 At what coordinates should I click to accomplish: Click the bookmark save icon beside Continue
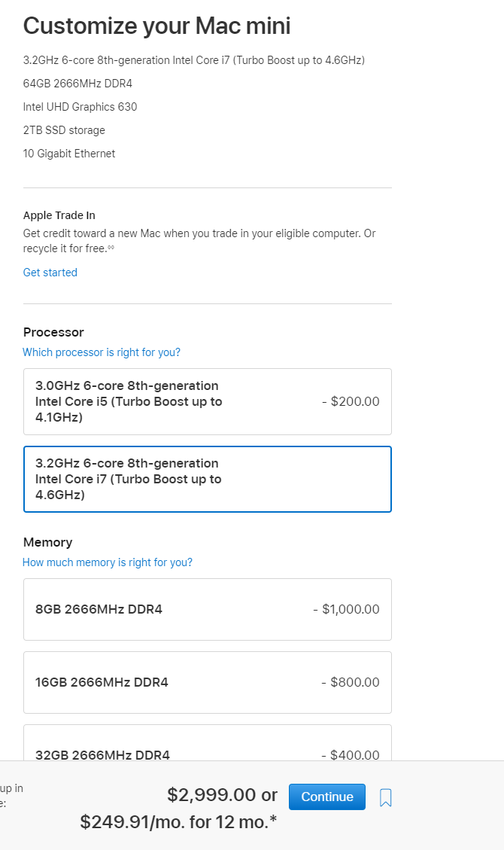[386, 797]
